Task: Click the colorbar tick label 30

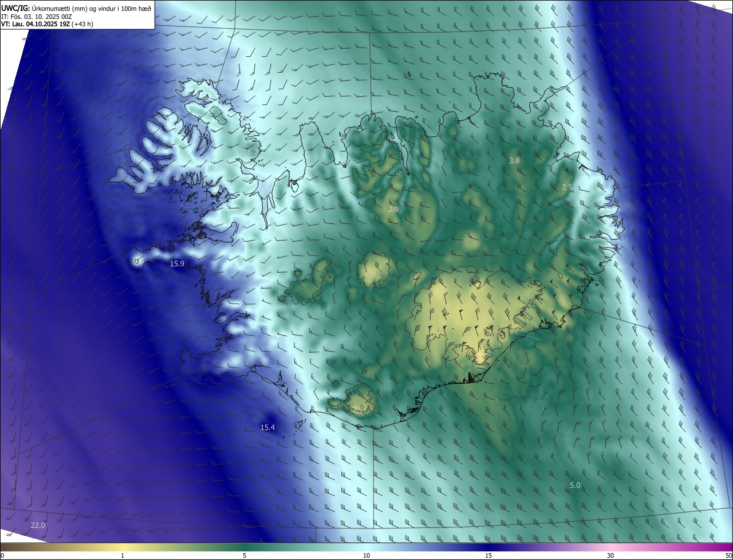Action: [610, 556]
